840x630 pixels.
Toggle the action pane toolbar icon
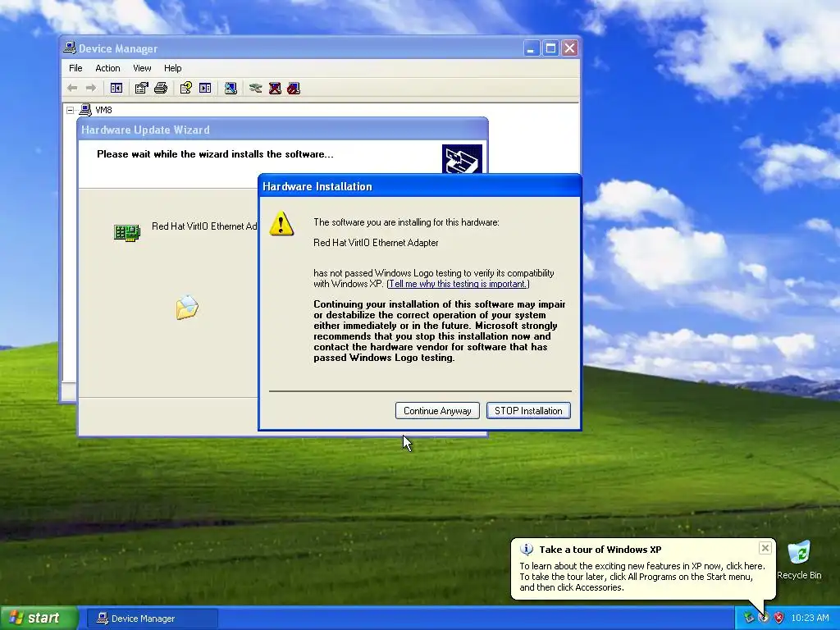click(x=205, y=88)
